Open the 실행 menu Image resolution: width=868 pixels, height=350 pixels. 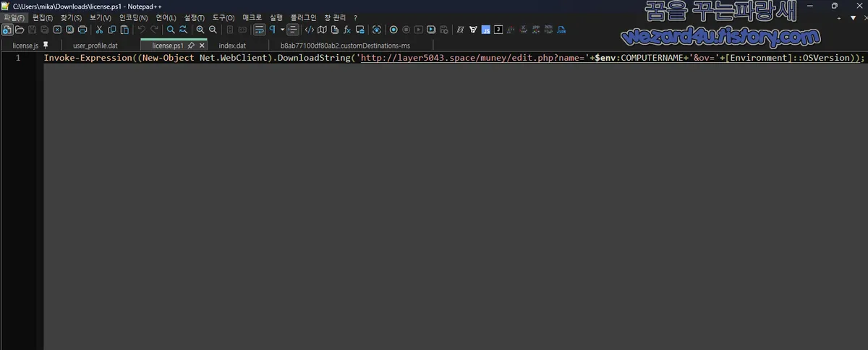[x=276, y=17]
